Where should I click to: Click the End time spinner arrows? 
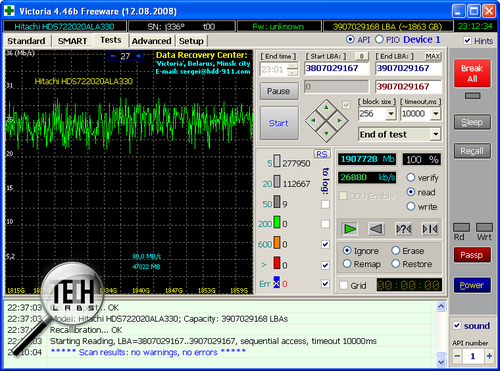(292, 69)
